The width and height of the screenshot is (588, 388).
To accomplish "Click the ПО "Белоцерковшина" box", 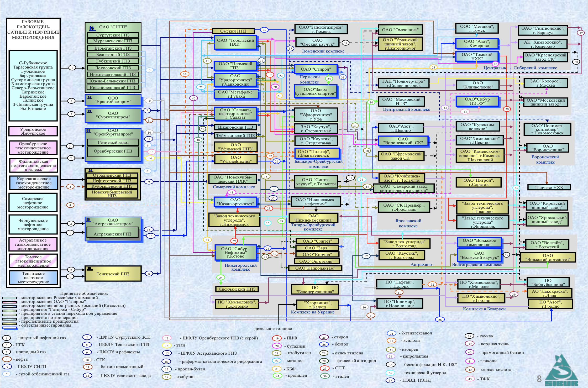I will tap(315, 290).
